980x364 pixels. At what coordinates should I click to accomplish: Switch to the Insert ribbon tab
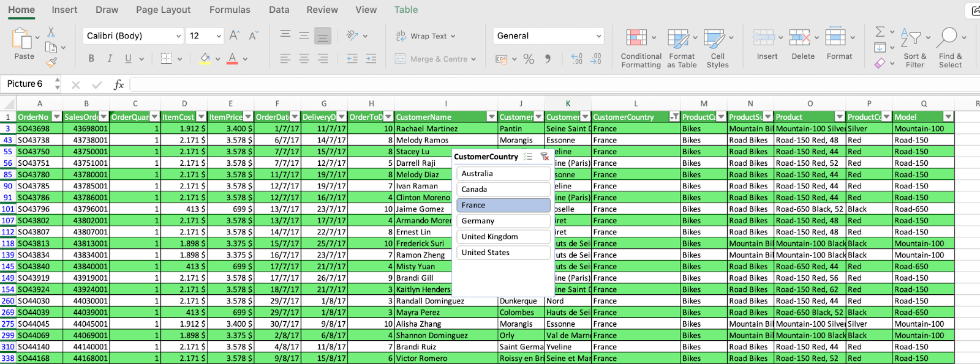(64, 10)
